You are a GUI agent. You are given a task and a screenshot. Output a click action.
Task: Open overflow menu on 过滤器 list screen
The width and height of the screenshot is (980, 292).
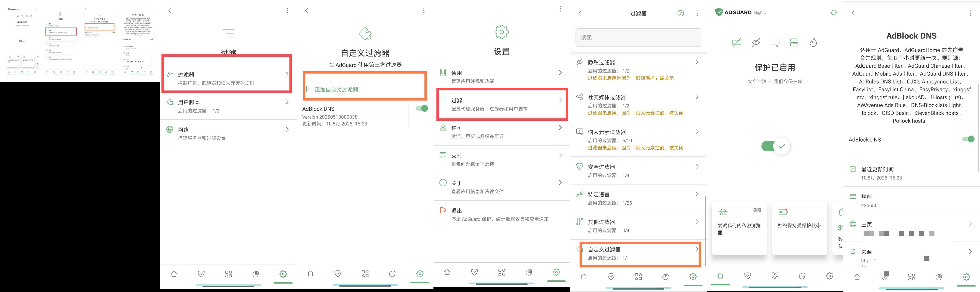[697, 13]
